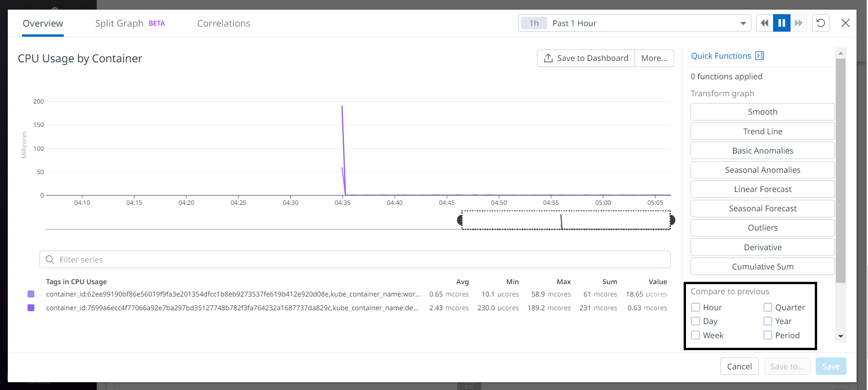868x390 pixels.
Task: Open the Correlations tab
Action: point(223,23)
